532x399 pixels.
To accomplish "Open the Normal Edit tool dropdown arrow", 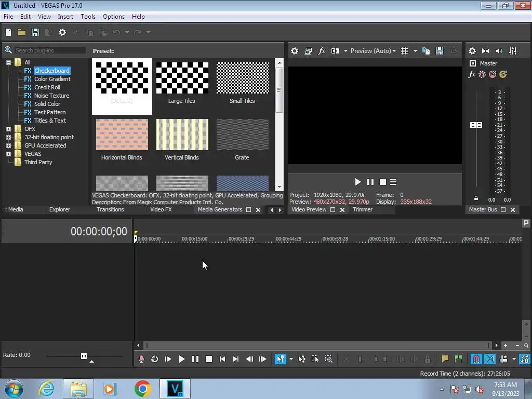I will 291,359.
